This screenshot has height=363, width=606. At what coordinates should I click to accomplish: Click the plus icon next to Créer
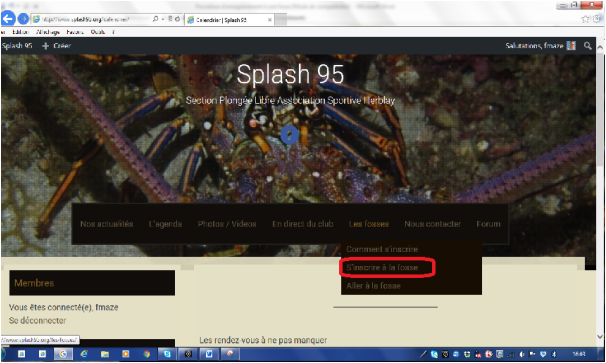[46, 46]
